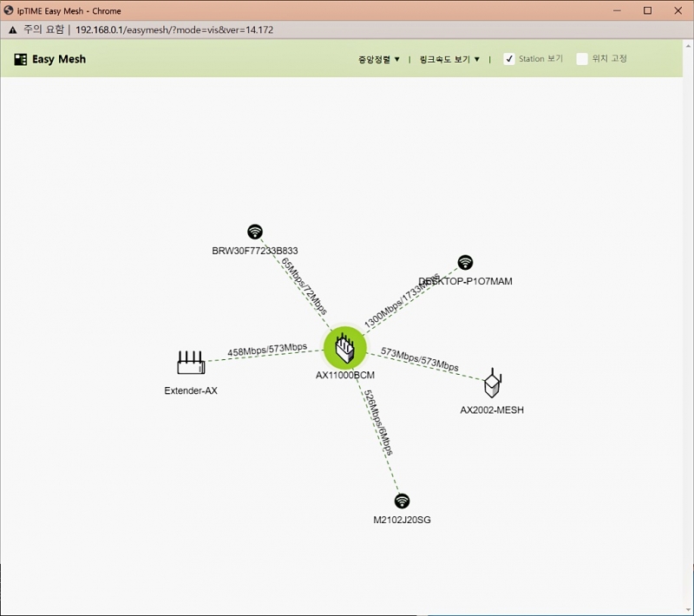Viewport: 694px width, 616px height.
Task: Select the DESKTOP-P1O7MAM Wi-Fi station icon
Action: (466, 262)
